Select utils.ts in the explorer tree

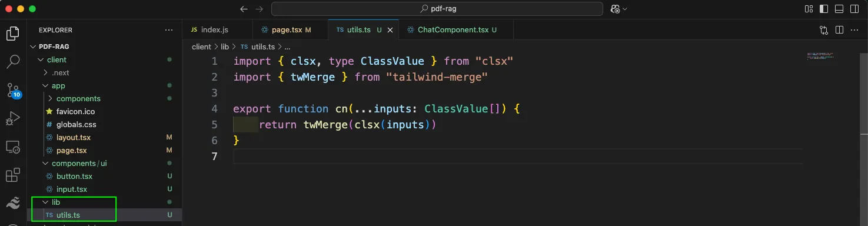point(105,215)
